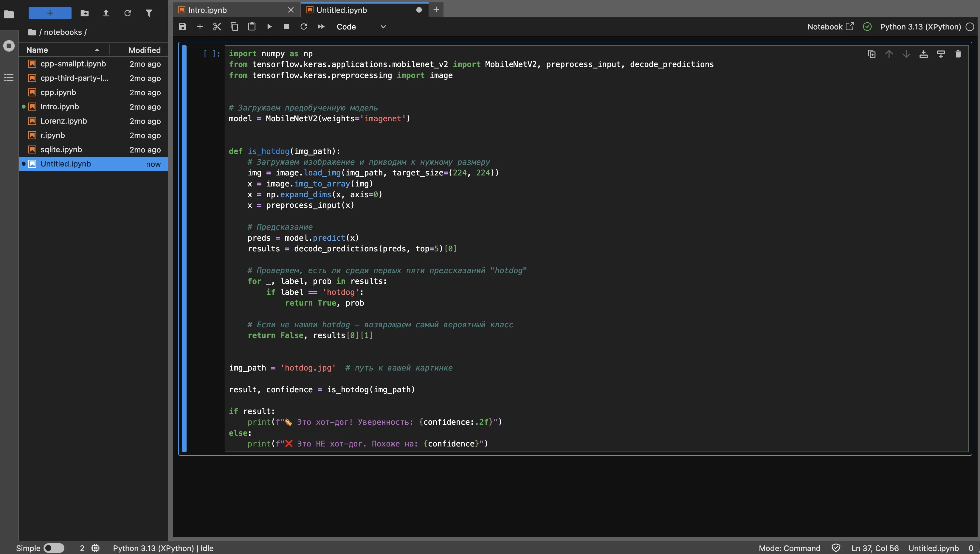Move the cell down with arrow icon
Screen dimensions: 980x554
(x=906, y=54)
